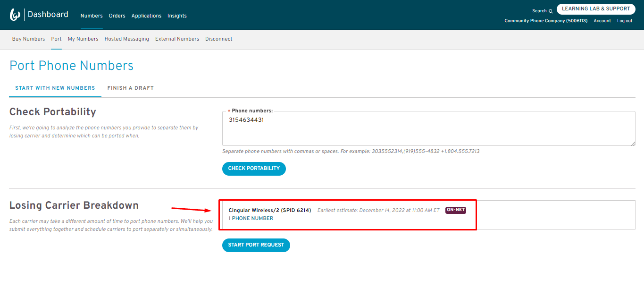Go to Buy Numbers tab
644x306 pixels.
(28, 39)
